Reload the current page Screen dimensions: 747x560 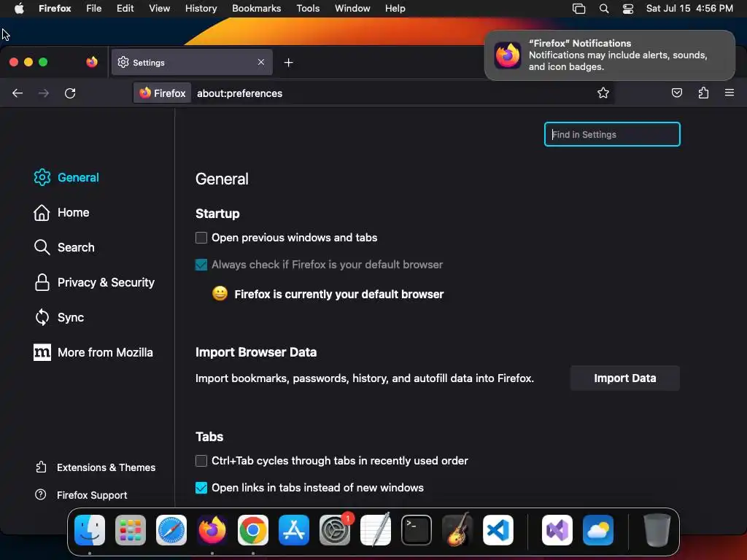pos(70,93)
